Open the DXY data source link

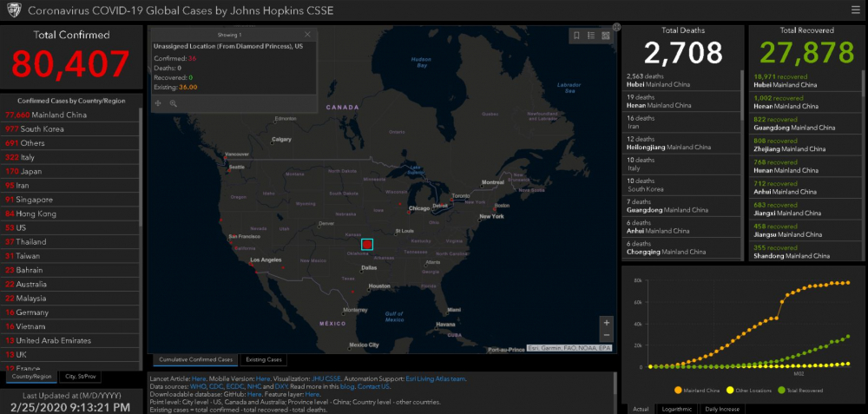point(281,386)
